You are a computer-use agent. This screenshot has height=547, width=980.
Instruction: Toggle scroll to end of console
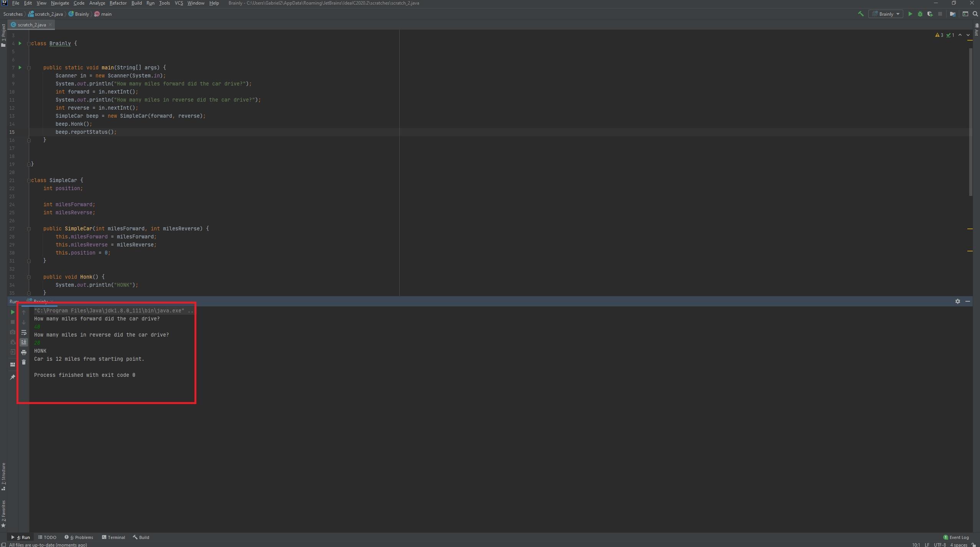24,342
